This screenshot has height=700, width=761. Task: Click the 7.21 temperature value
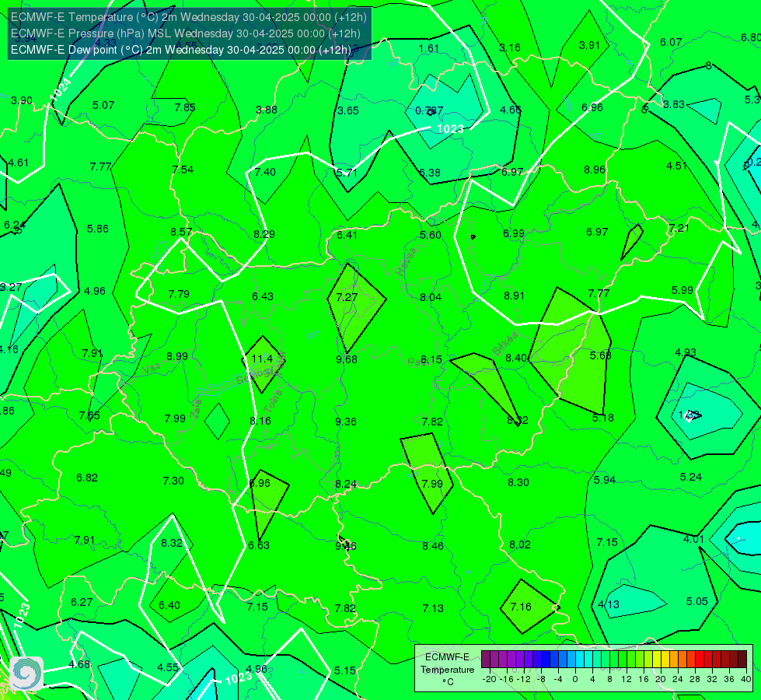click(x=679, y=228)
